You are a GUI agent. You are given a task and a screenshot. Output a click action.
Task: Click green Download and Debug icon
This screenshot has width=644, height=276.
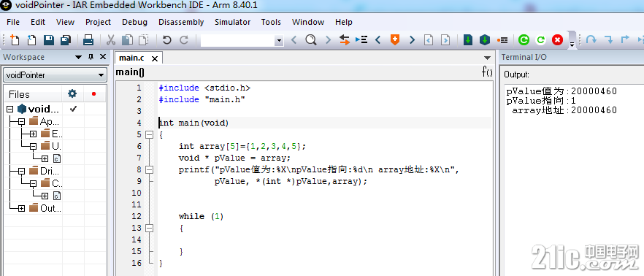pyautogui.click(x=524, y=40)
